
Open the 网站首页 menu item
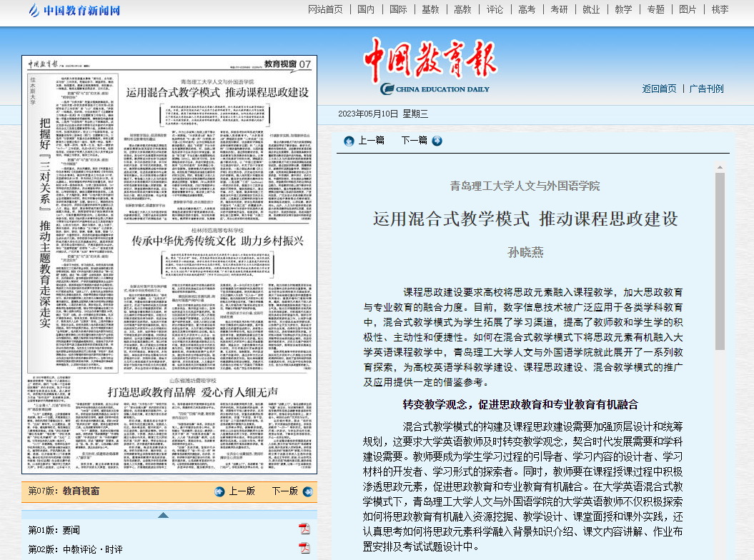tap(325, 9)
